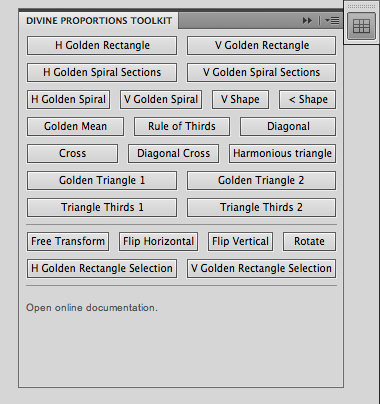
Task: Click Golden Triangle 2 button
Action: (261, 180)
